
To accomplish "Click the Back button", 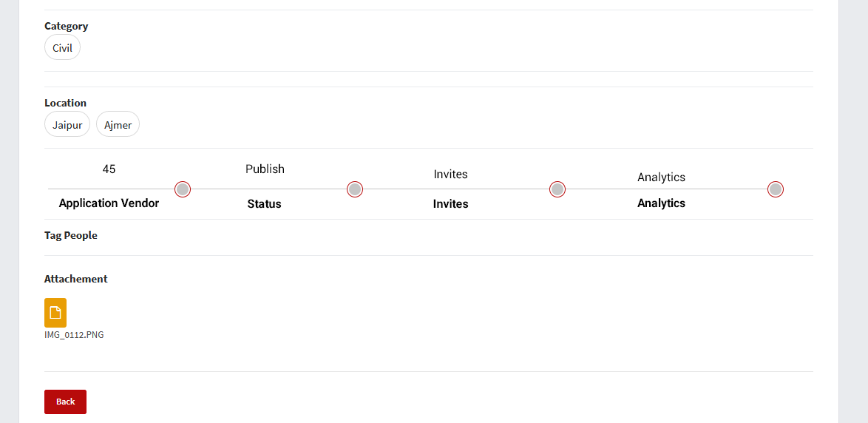I will click(65, 402).
